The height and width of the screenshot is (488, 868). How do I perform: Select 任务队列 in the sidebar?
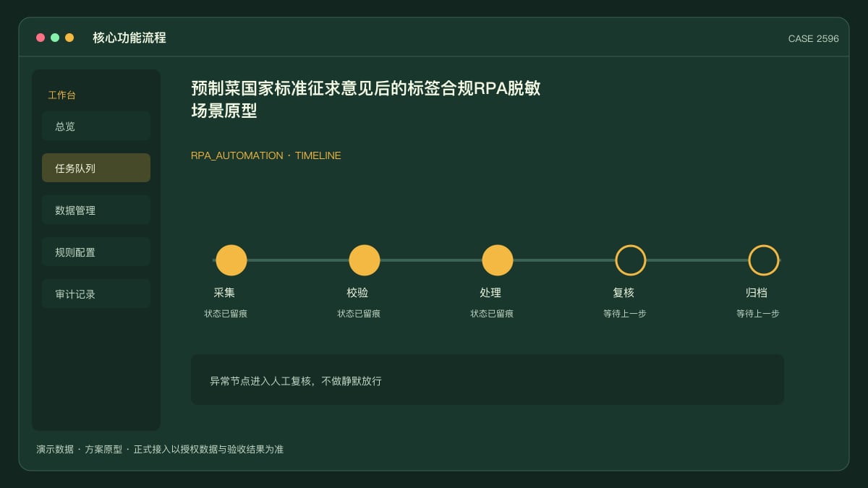tap(96, 168)
